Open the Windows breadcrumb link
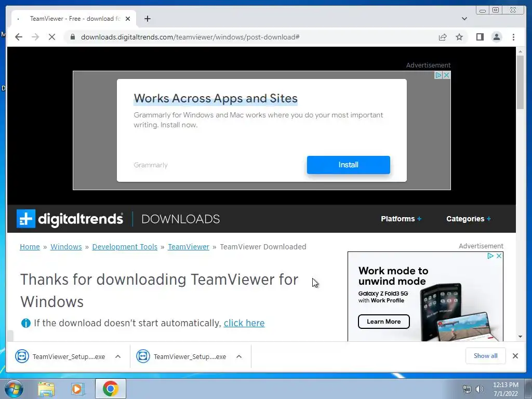Viewport: 532px width, 399px height. coord(66,247)
